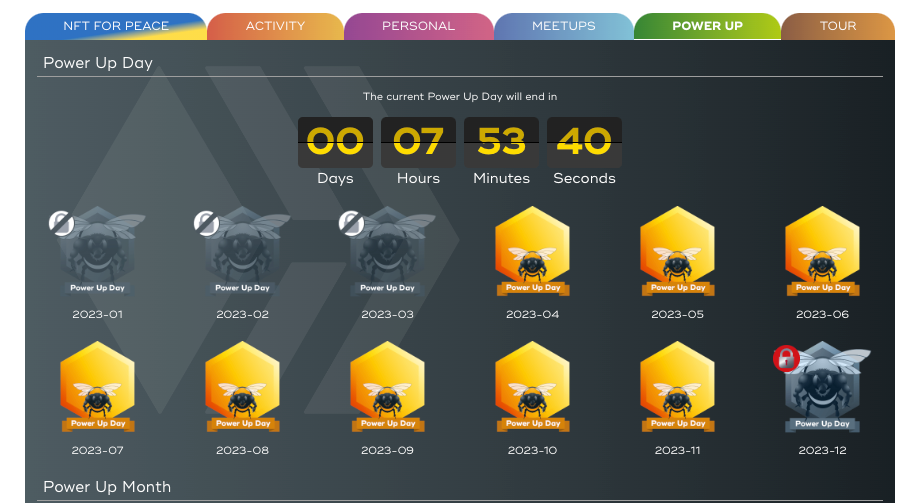The image size is (923, 503).
Task: Click the 2023-04 date label
Action: 533,315
